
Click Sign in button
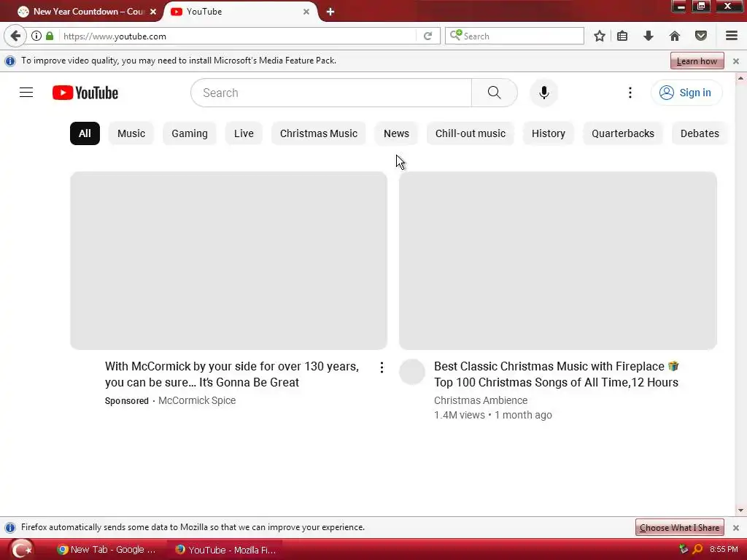click(x=686, y=93)
